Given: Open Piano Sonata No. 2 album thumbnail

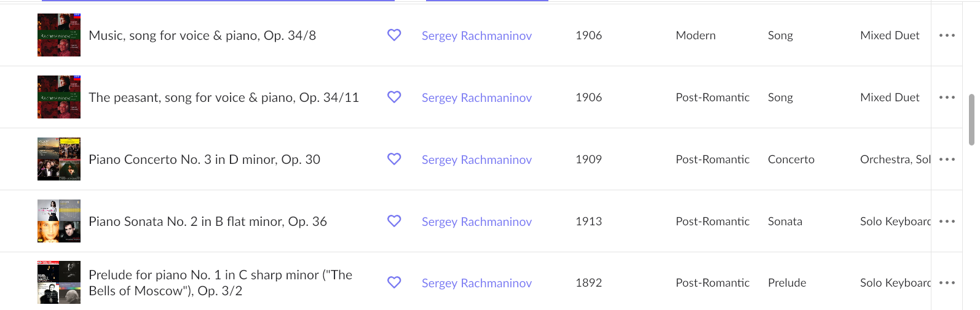Looking at the screenshot, I should click(59, 221).
